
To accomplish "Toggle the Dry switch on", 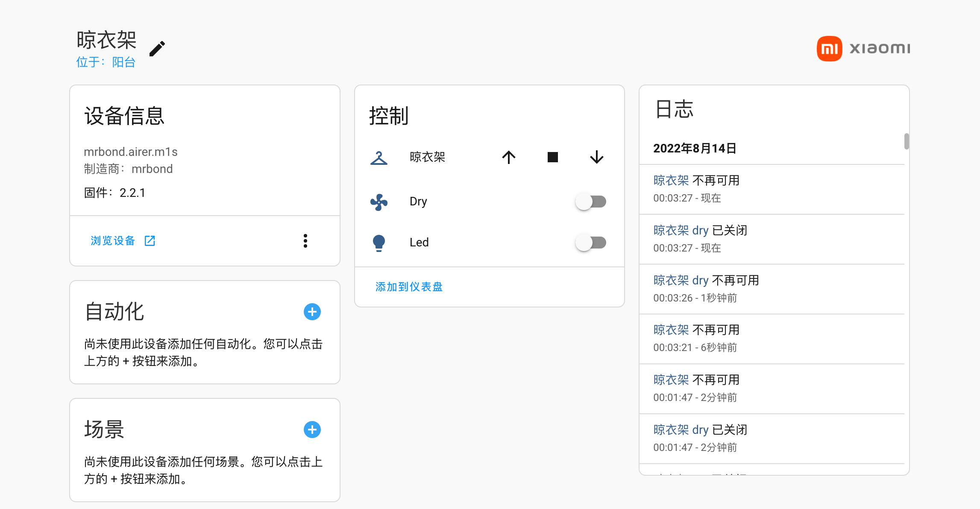I will (591, 202).
